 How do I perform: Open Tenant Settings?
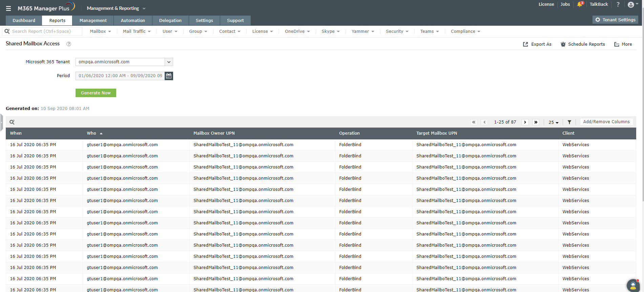(615, 20)
